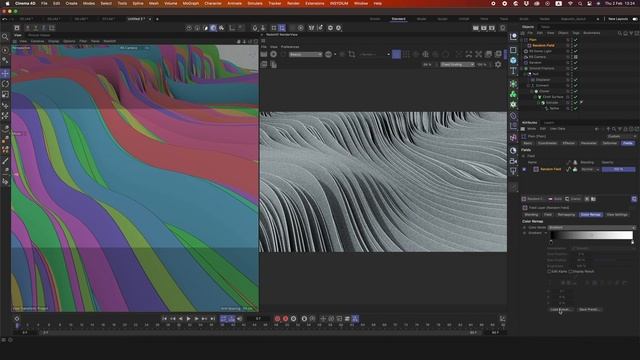
Task: Collapse the Connect object expander
Action: pos(529,86)
